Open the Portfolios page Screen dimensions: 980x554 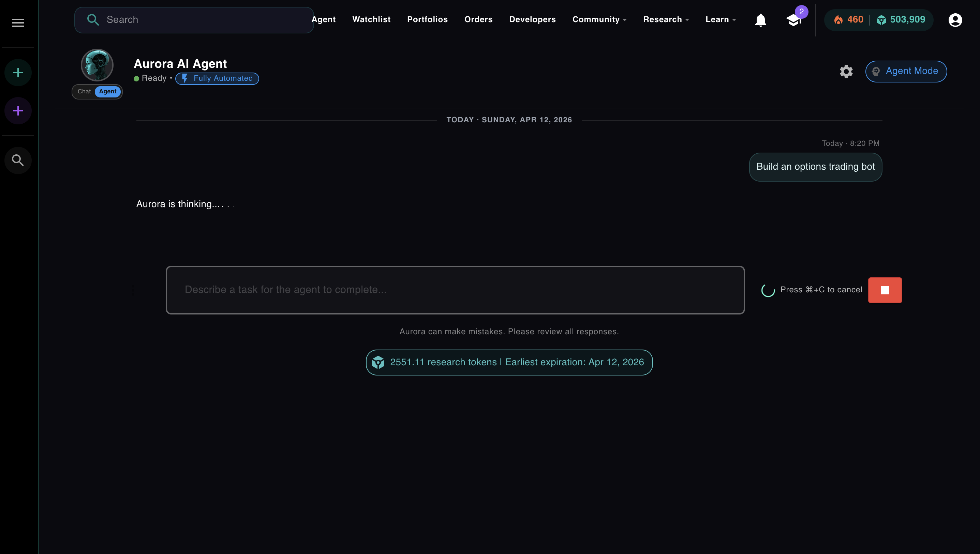click(427, 19)
